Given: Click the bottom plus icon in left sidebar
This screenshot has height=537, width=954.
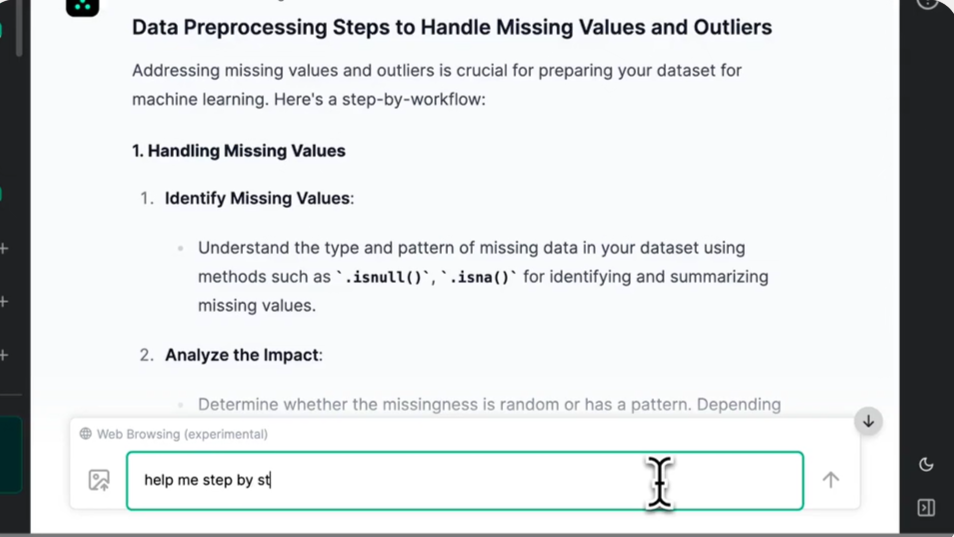Looking at the screenshot, I should [x=4, y=355].
